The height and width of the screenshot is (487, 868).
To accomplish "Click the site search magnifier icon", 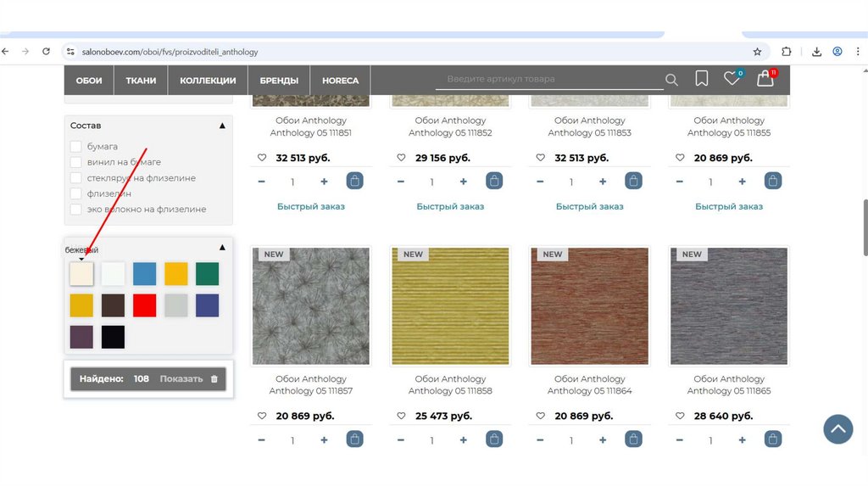I will point(671,80).
